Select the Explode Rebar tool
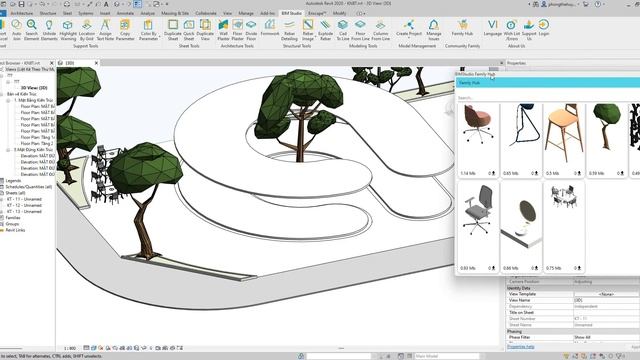Screen dimensions: 640x360 325,30
